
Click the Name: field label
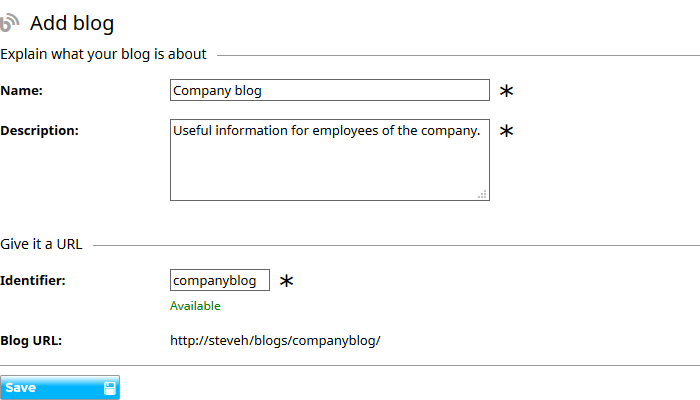coord(21,91)
